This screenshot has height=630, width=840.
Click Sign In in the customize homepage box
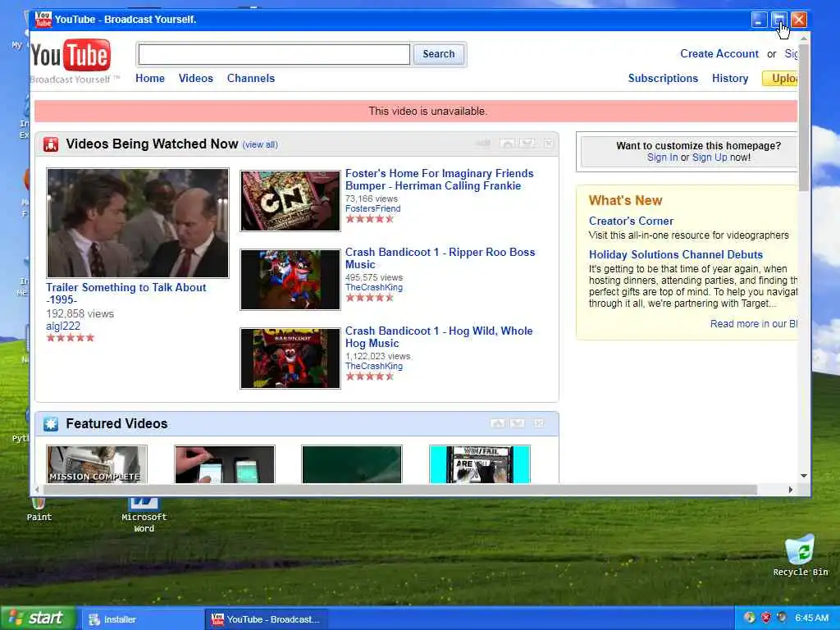tap(662, 157)
